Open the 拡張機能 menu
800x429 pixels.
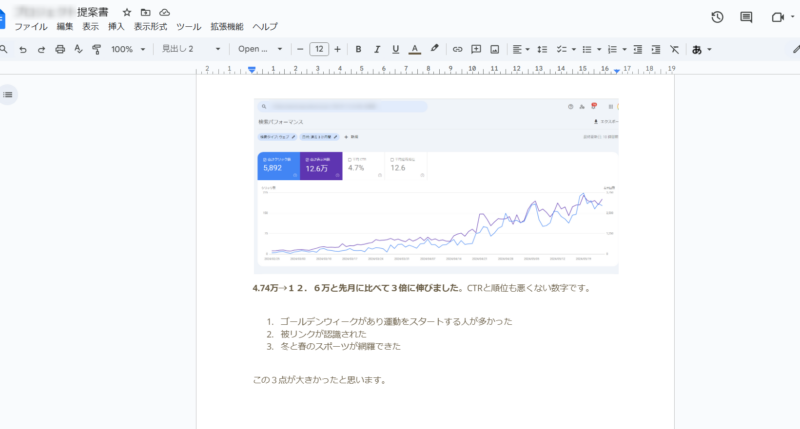click(x=227, y=27)
